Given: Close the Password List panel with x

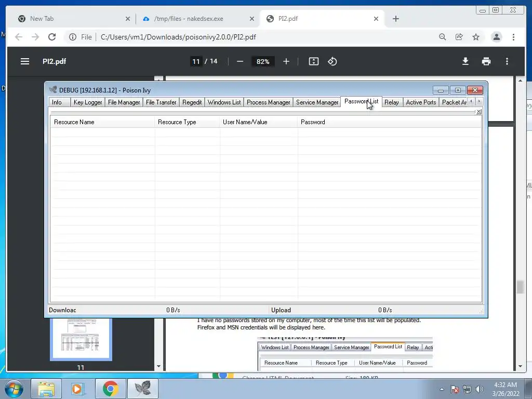Looking at the screenshot, I should pyautogui.click(x=478, y=112).
